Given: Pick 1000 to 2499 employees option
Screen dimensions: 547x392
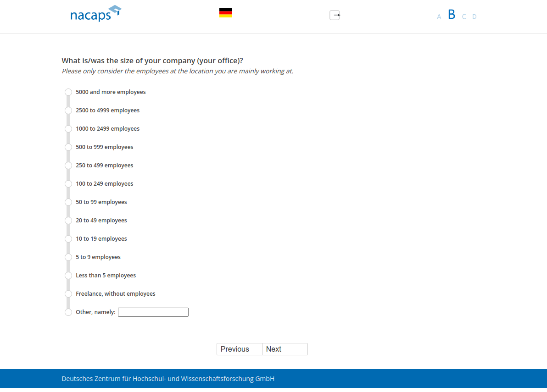Looking at the screenshot, I should pos(68,129).
